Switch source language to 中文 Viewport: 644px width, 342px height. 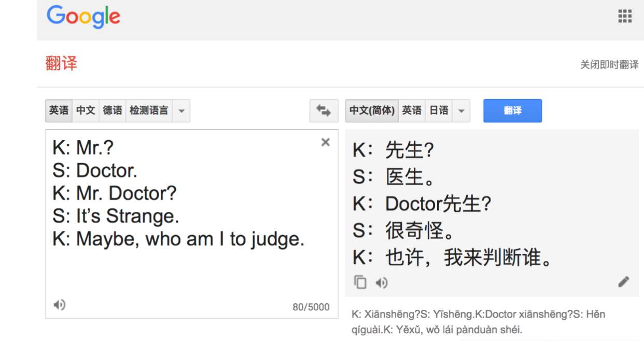[x=85, y=111]
